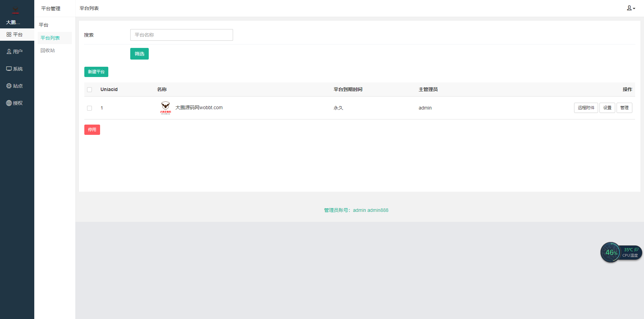Click the CPU usage 46% widget
This screenshot has height=319, width=644.
[611, 253]
